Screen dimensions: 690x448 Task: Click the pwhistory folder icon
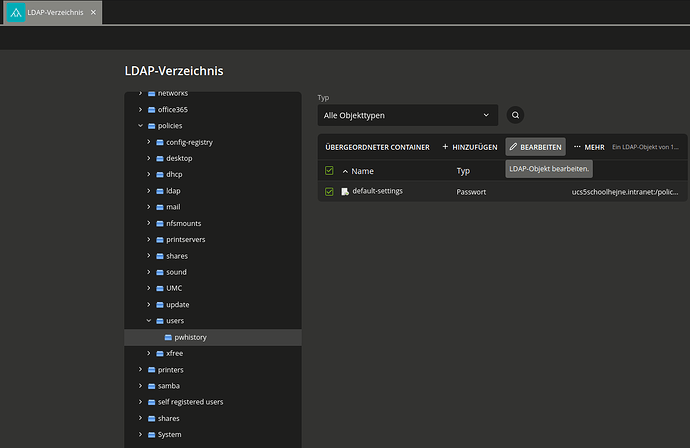[168, 337]
